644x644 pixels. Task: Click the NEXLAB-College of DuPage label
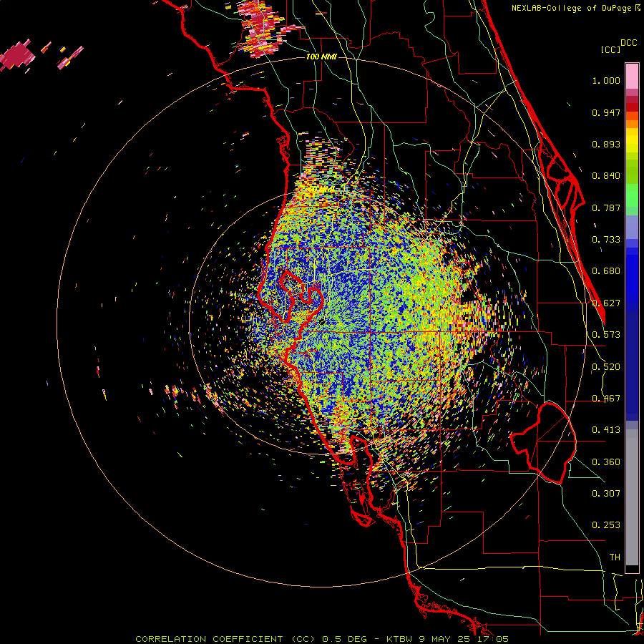[x=571, y=8]
